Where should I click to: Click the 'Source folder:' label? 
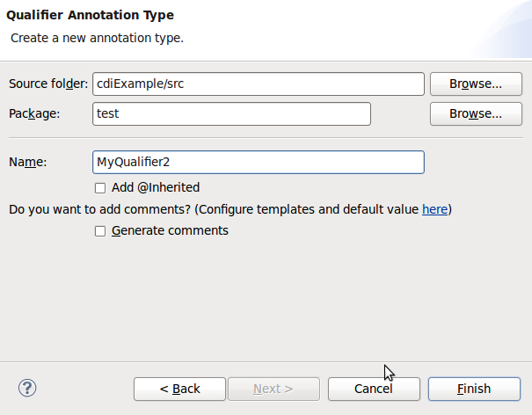[48, 84]
